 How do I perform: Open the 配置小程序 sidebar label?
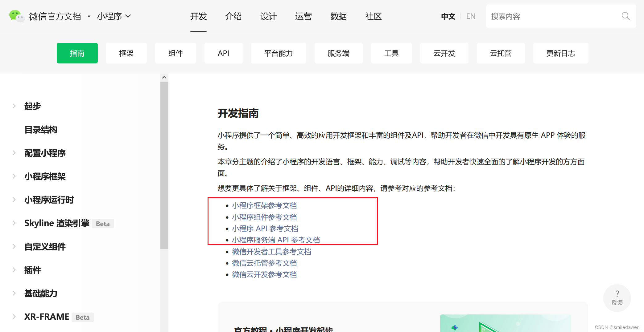[45, 153]
